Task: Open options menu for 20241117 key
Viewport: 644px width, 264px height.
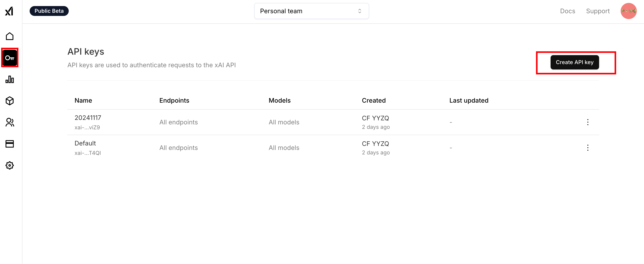Action: (587, 122)
